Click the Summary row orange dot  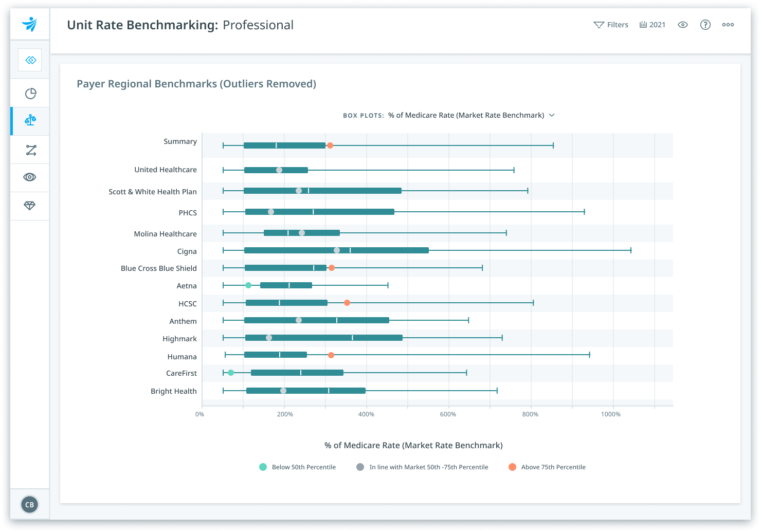coord(330,145)
